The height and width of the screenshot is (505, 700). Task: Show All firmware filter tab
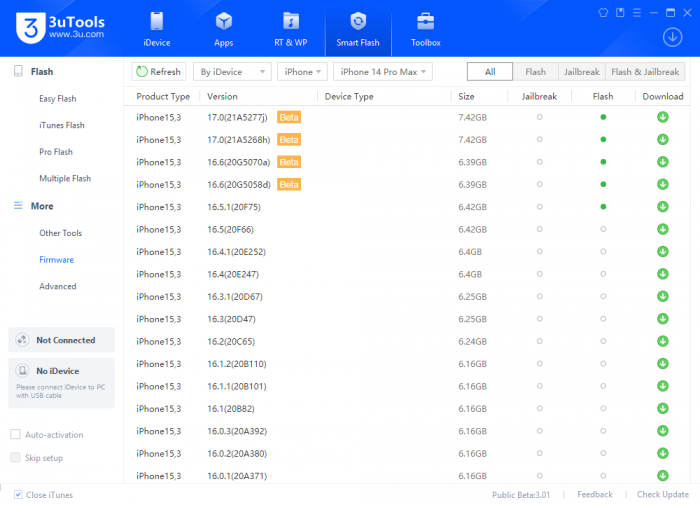click(x=490, y=71)
